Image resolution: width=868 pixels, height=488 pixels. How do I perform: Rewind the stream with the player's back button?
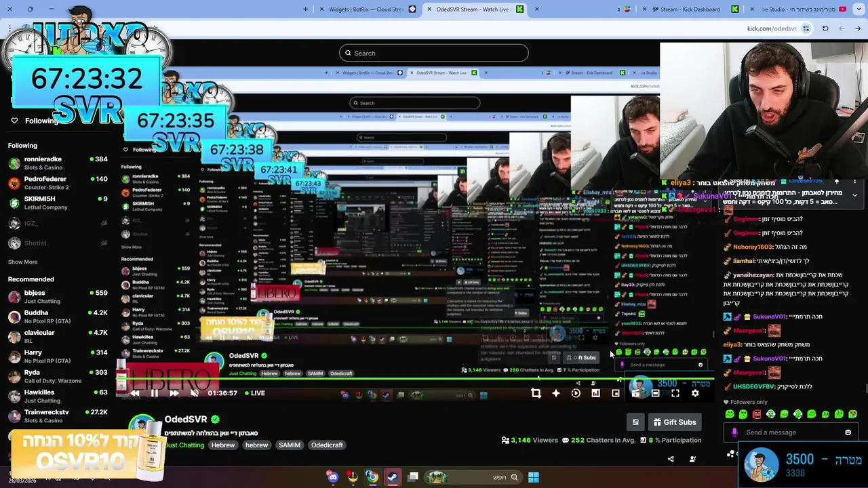click(134, 393)
